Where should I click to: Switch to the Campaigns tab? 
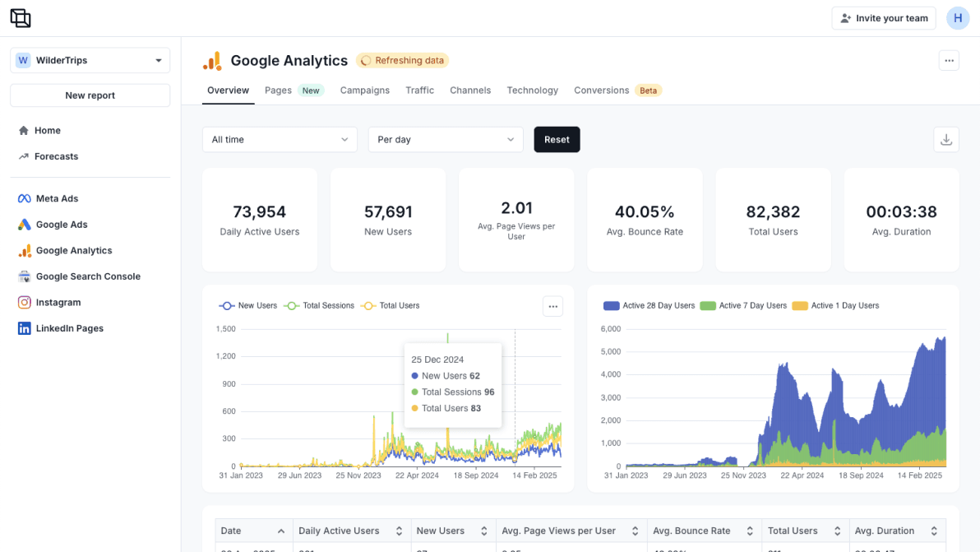click(364, 90)
